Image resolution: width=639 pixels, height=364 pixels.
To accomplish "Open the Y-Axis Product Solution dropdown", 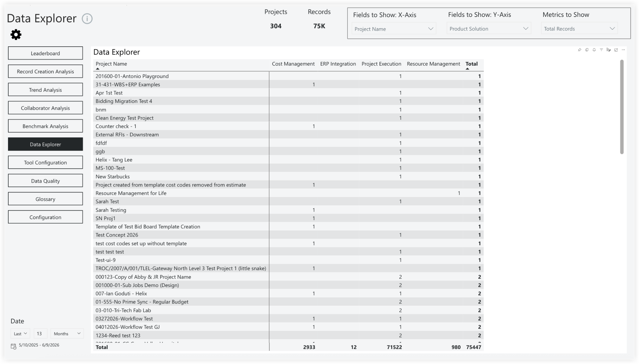I will tap(489, 29).
